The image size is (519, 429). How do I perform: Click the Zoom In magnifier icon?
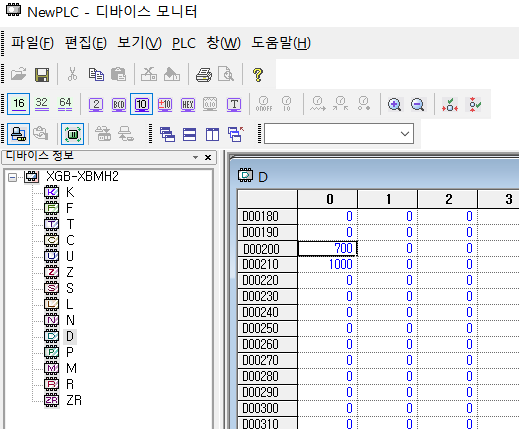395,104
